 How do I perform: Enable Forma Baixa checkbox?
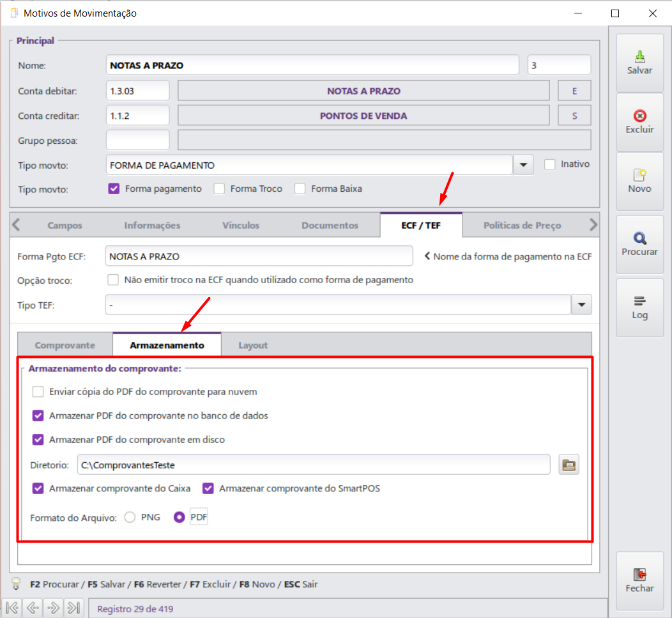click(x=300, y=189)
